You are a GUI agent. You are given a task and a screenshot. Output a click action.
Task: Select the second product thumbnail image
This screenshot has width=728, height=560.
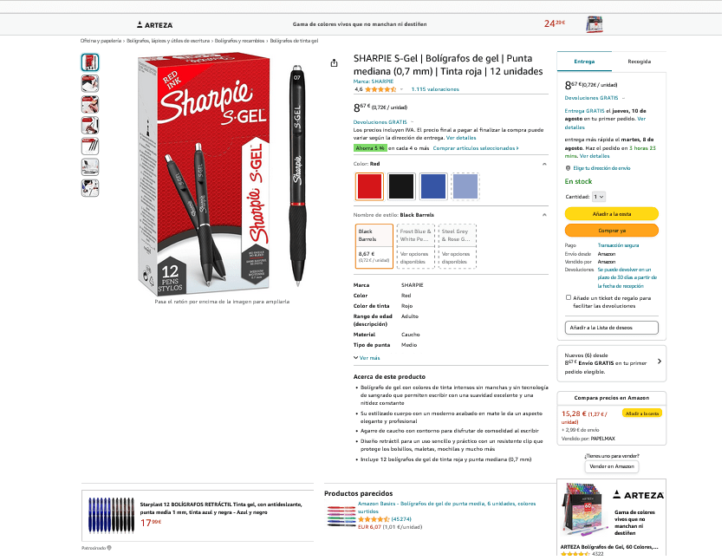[90, 83]
